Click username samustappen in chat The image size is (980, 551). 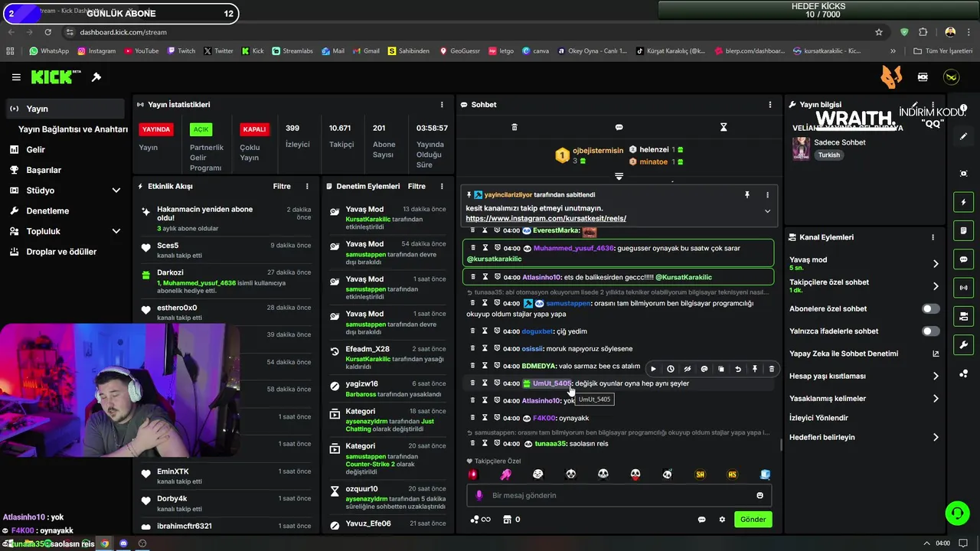pos(568,303)
